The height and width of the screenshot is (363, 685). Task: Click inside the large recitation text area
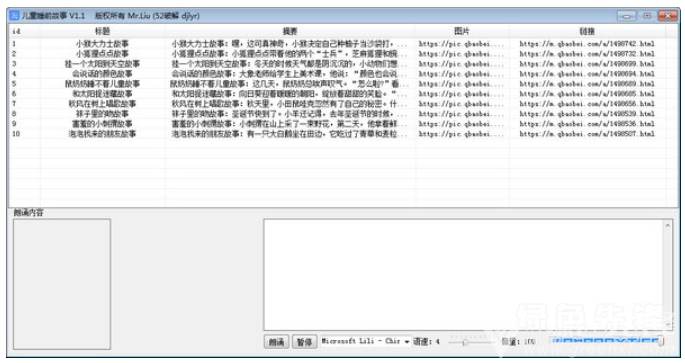(x=464, y=275)
